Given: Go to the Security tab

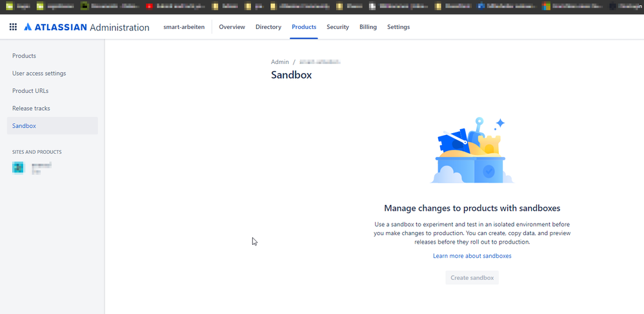Looking at the screenshot, I should point(337,26).
